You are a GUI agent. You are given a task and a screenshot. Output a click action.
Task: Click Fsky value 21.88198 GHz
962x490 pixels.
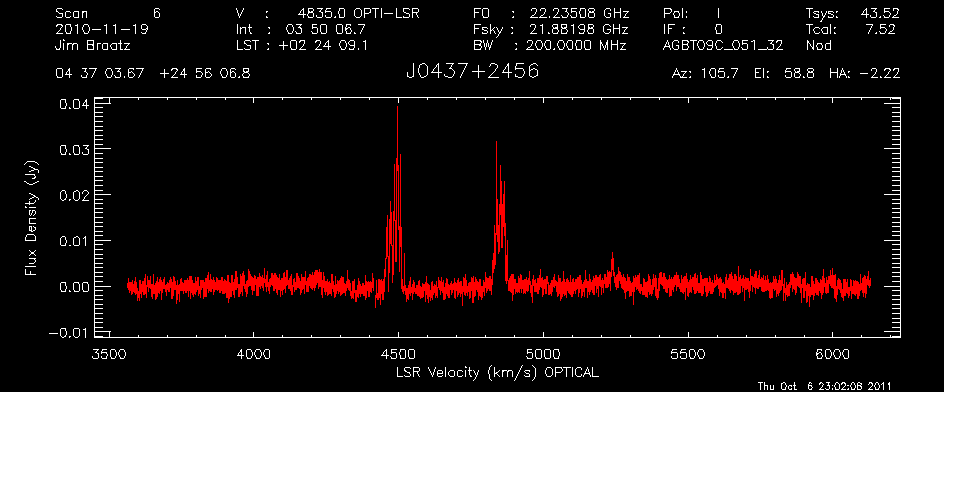pyautogui.click(x=580, y=29)
